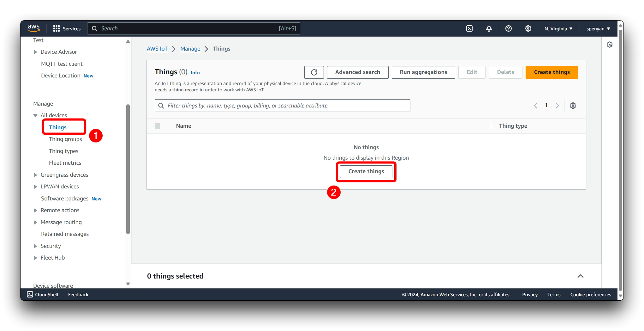Collapse the All devices section

coord(35,115)
